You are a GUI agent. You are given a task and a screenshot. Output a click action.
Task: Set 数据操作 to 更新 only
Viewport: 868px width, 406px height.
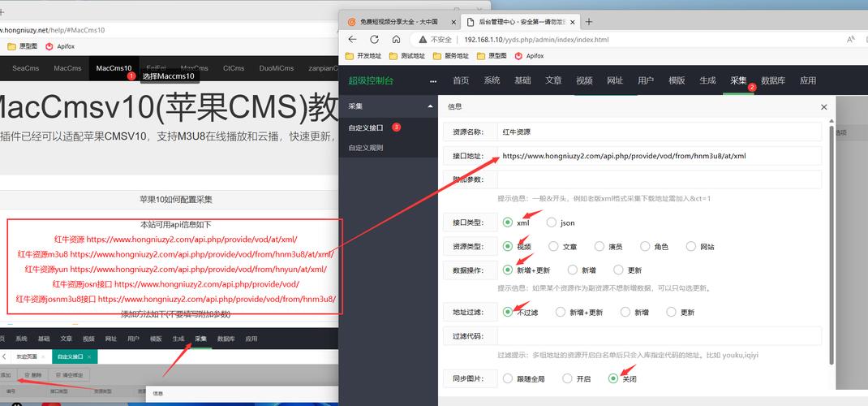pos(619,270)
